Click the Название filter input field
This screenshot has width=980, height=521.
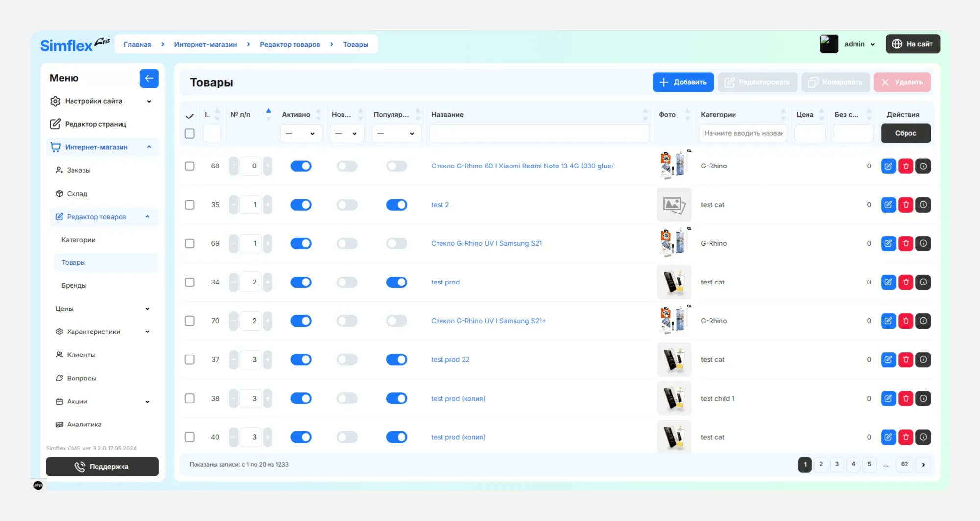pyautogui.click(x=539, y=133)
